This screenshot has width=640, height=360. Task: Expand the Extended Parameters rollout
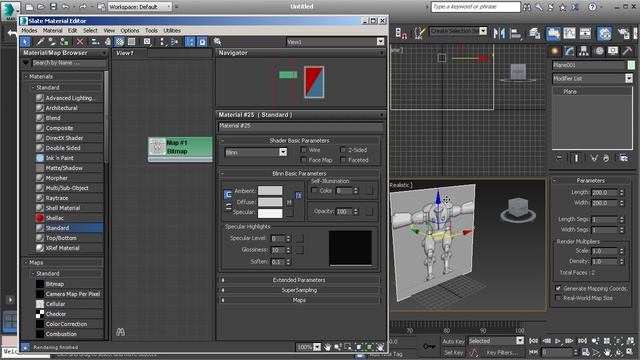point(299,280)
